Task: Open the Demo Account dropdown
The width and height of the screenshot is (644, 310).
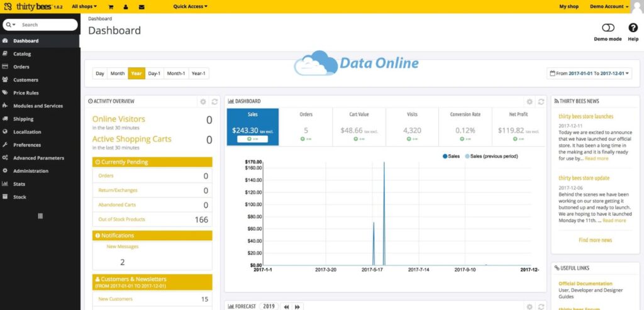Action: [609, 6]
